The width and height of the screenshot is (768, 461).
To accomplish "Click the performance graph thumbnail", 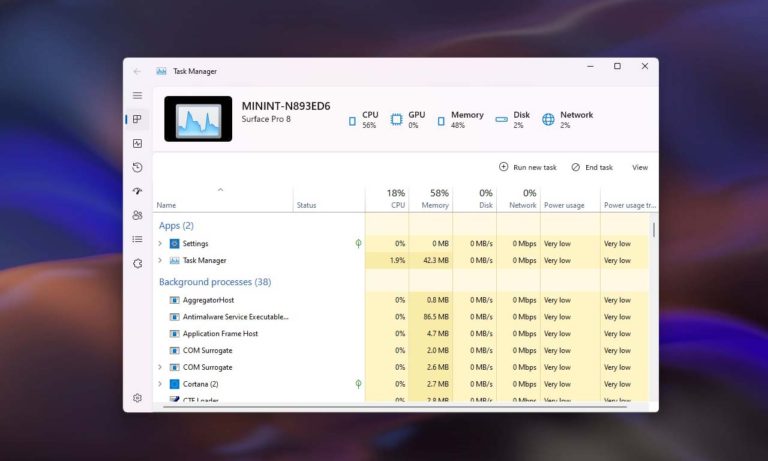I will point(198,119).
